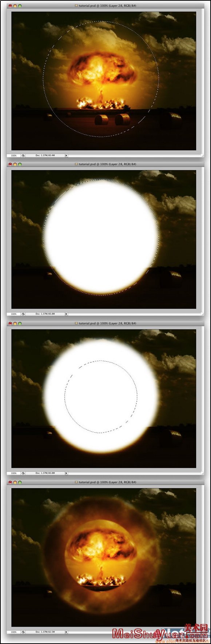Click the green zoom button of the finished ring image window
211x644 pixels.
point(20,482)
